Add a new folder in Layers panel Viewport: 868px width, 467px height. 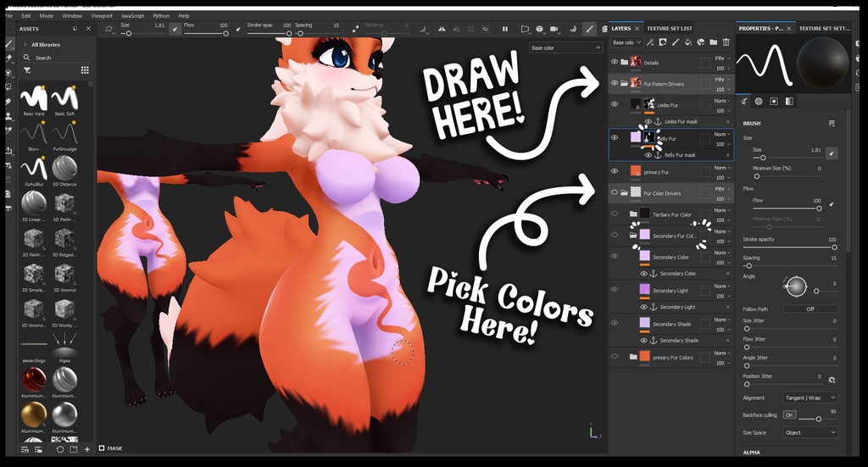coord(713,42)
